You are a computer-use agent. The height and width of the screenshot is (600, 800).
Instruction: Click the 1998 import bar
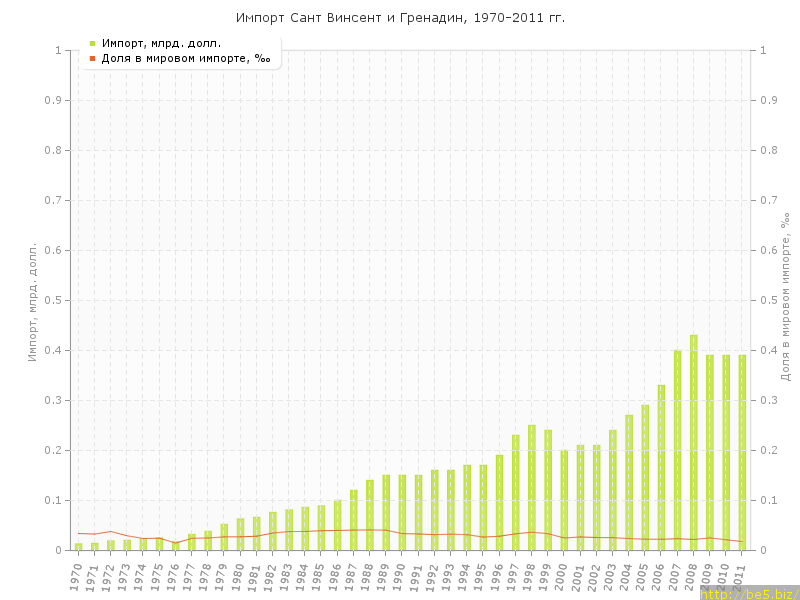[x=532, y=488]
